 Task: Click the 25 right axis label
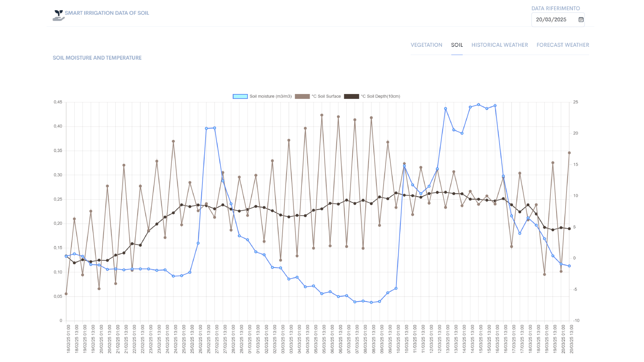576,102
